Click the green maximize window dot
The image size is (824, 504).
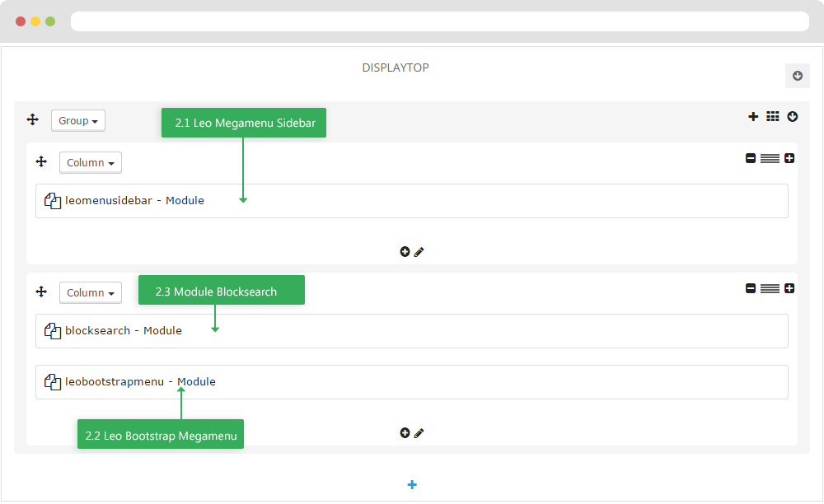(x=50, y=21)
